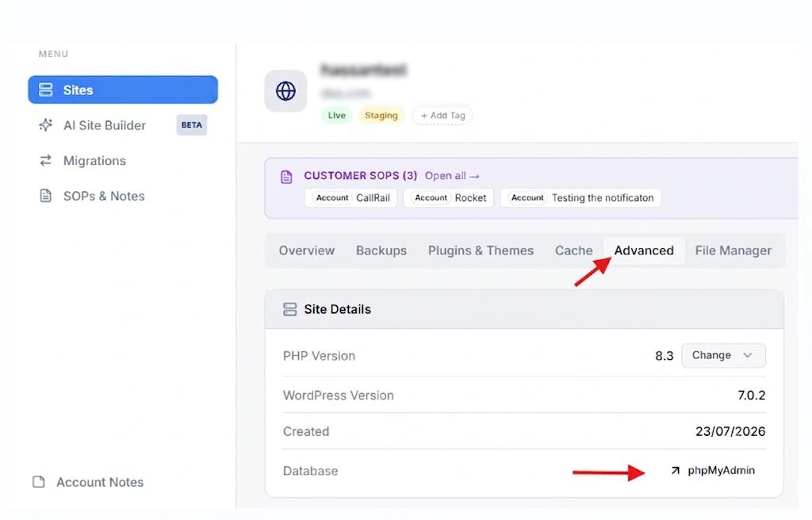This screenshot has height=520, width=812.
Task: Click the Site Details server icon
Action: pos(290,309)
